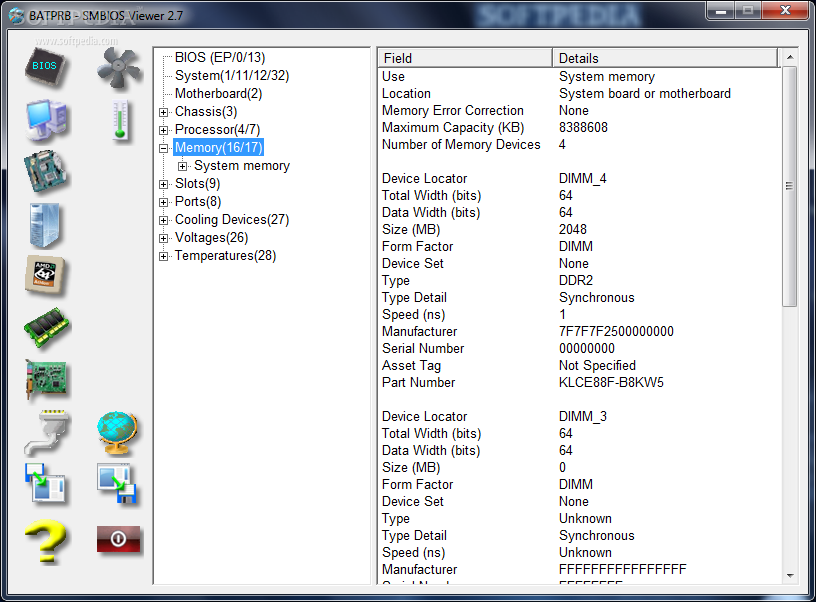Click the value 8388608
The image size is (816, 602).
click(583, 127)
